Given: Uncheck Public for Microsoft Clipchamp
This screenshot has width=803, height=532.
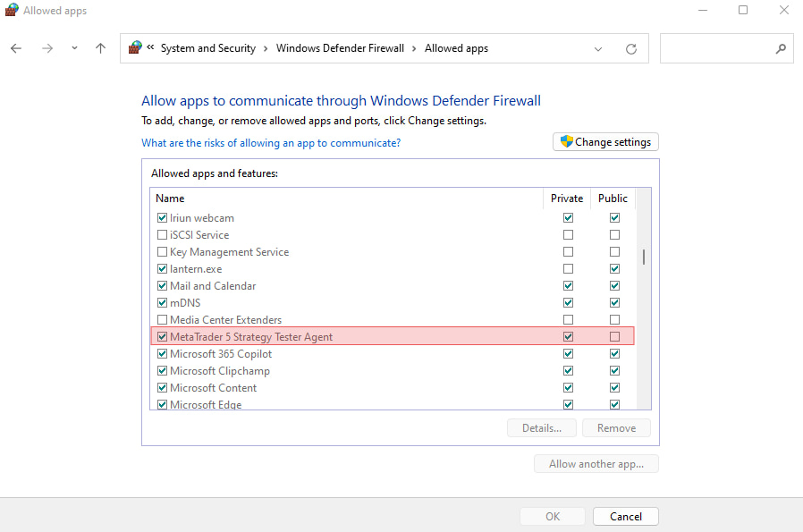Looking at the screenshot, I should click(614, 370).
